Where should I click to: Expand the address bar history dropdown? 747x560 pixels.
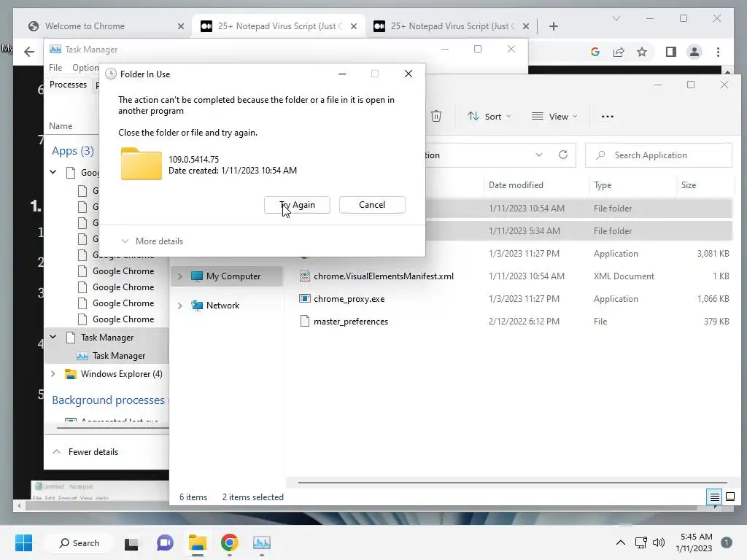pos(539,155)
